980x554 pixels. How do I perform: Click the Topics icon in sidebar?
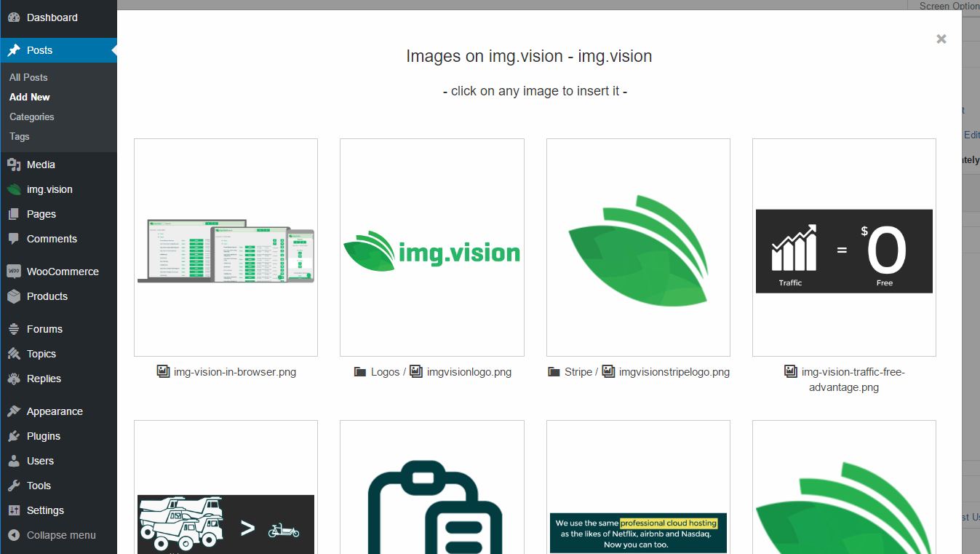pos(14,354)
